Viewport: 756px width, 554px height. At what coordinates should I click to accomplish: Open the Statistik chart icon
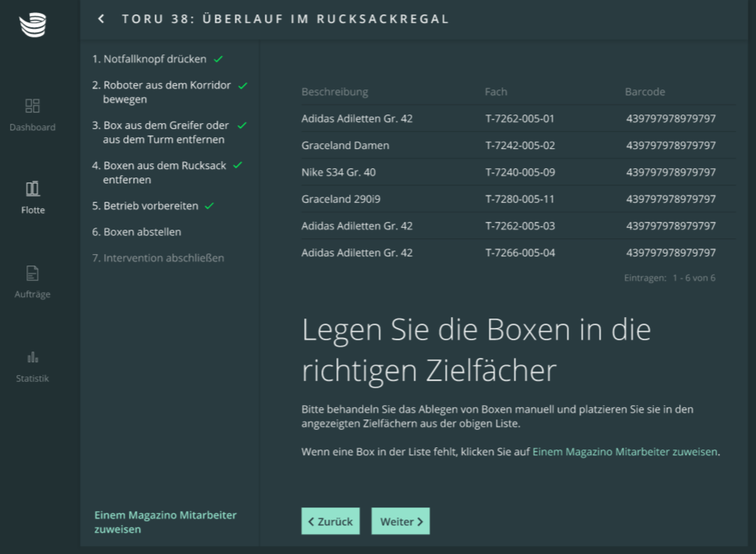click(33, 357)
